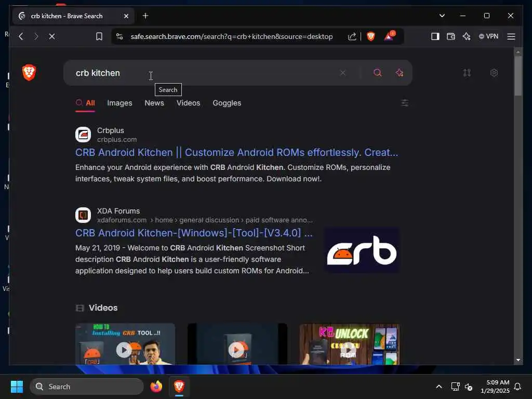Click the Crbplus site favicon
Image resolution: width=532 pixels, height=399 pixels.
[83, 135]
